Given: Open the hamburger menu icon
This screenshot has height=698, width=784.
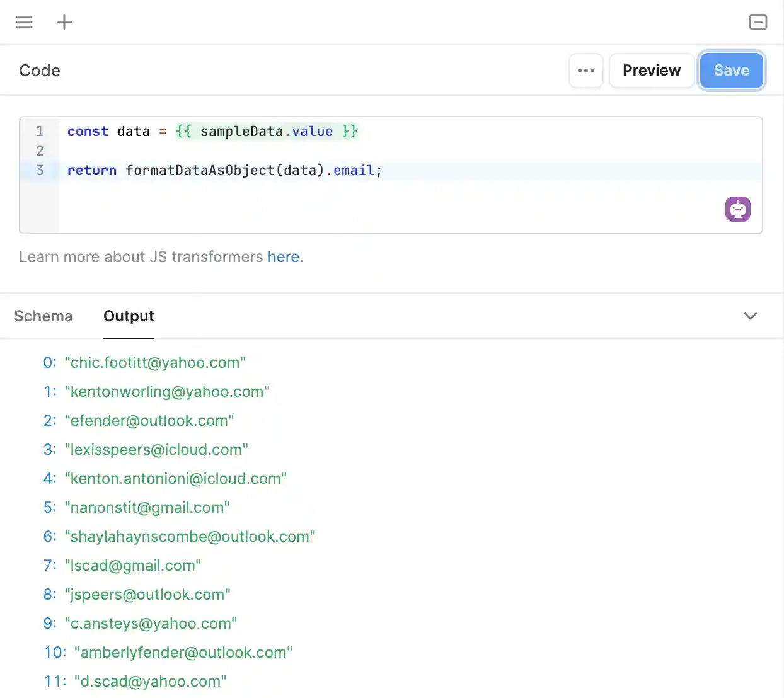Looking at the screenshot, I should pyautogui.click(x=24, y=22).
